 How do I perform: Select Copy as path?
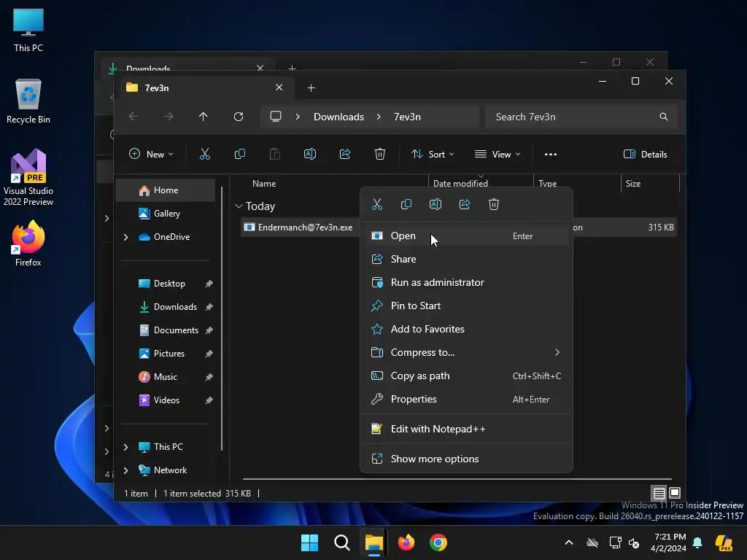(x=466, y=376)
